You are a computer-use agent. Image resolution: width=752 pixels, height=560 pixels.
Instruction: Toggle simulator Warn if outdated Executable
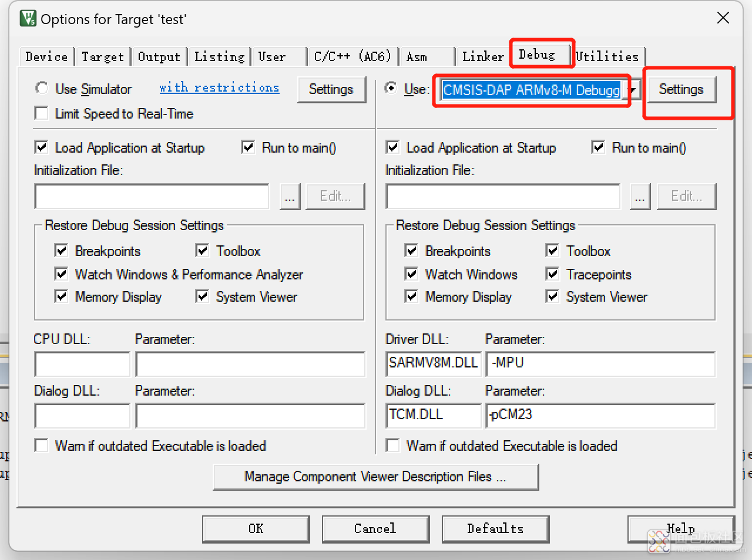tap(42, 446)
